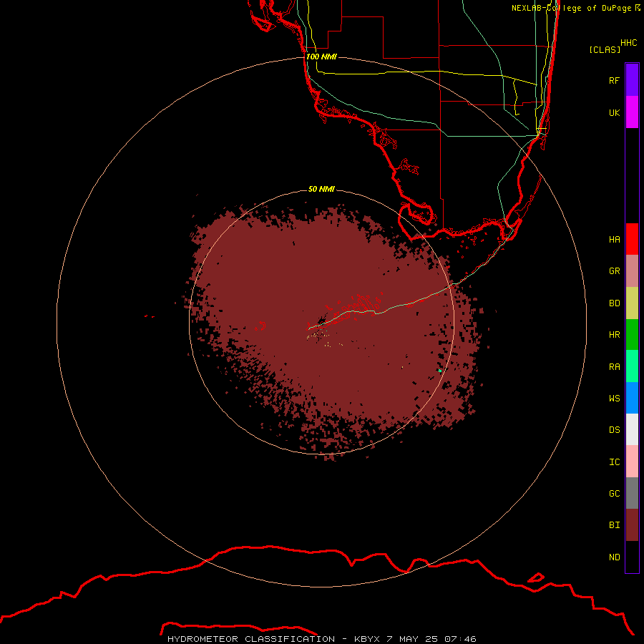Screen dimensions: 644x644
Task: Click the [CLAS] units label
Action: pyautogui.click(x=605, y=49)
